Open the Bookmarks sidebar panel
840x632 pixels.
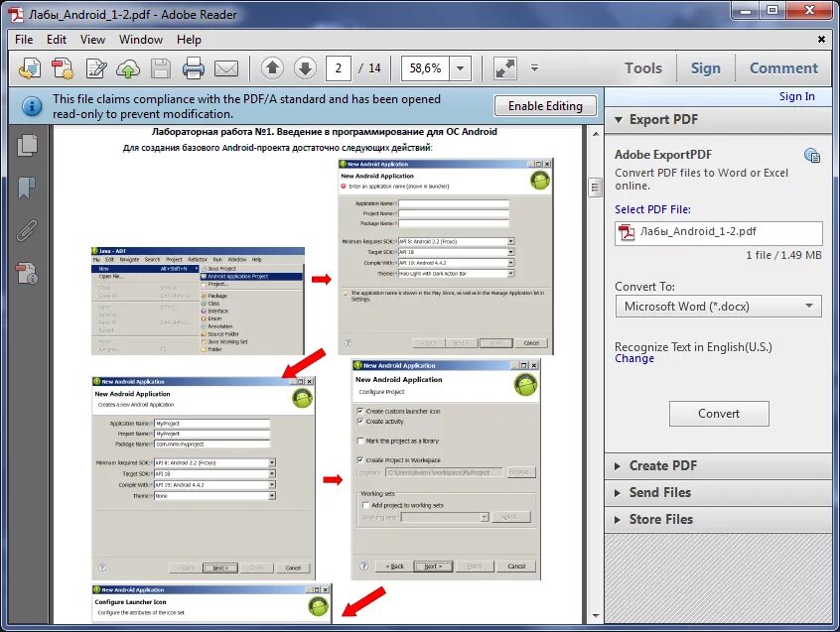click(x=27, y=188)
